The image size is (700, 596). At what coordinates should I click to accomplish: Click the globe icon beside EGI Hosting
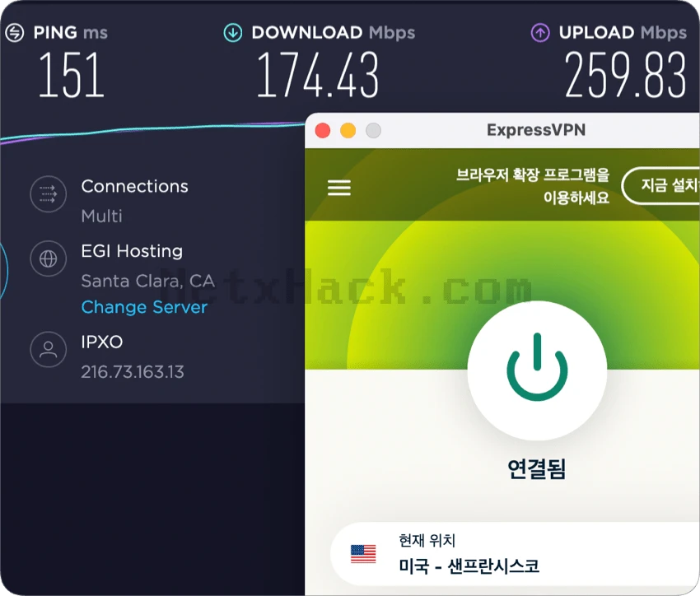[x=49, y=258]
